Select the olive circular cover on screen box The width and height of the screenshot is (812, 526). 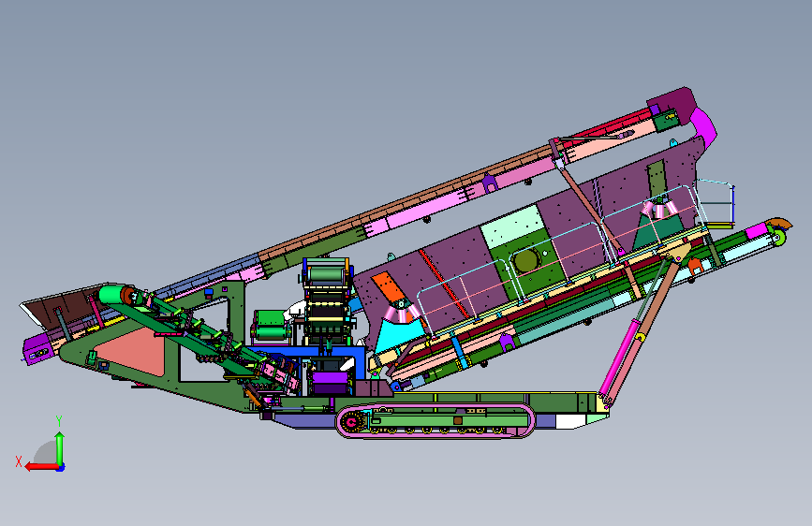[526, 260]
